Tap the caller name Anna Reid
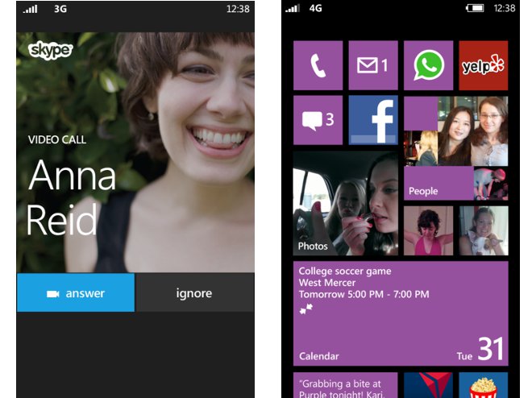The width and height of the screenshot is (532, 398). pos(72,197)
